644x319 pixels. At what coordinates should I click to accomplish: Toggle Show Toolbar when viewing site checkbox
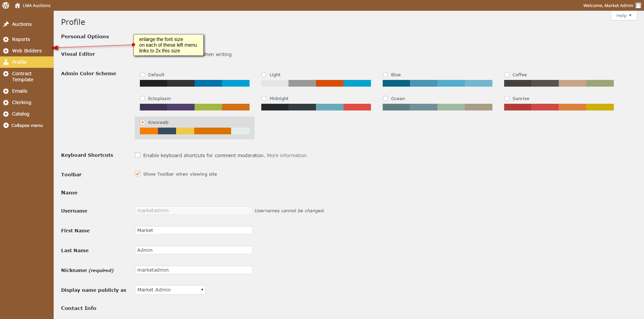(138, 174)
